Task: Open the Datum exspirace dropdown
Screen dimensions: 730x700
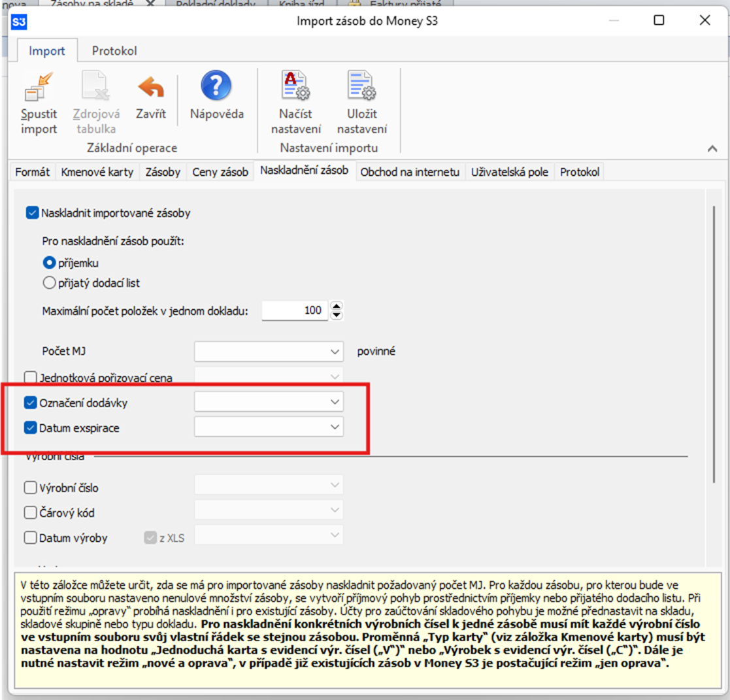Action: click(x=269, y=427)
